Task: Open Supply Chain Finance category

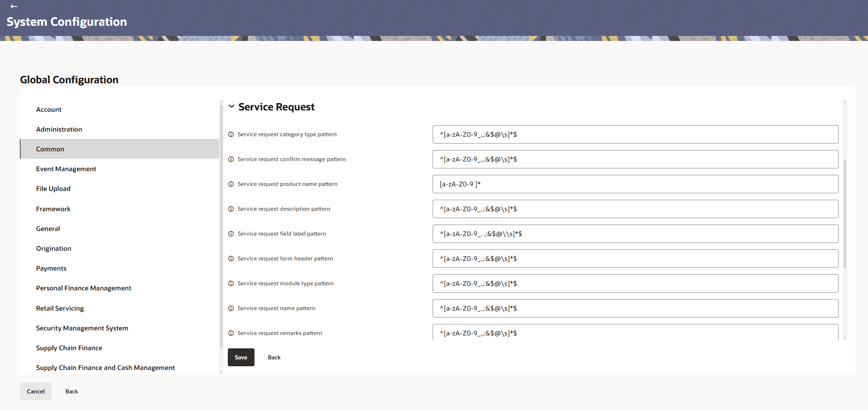Action: [119, 348]
